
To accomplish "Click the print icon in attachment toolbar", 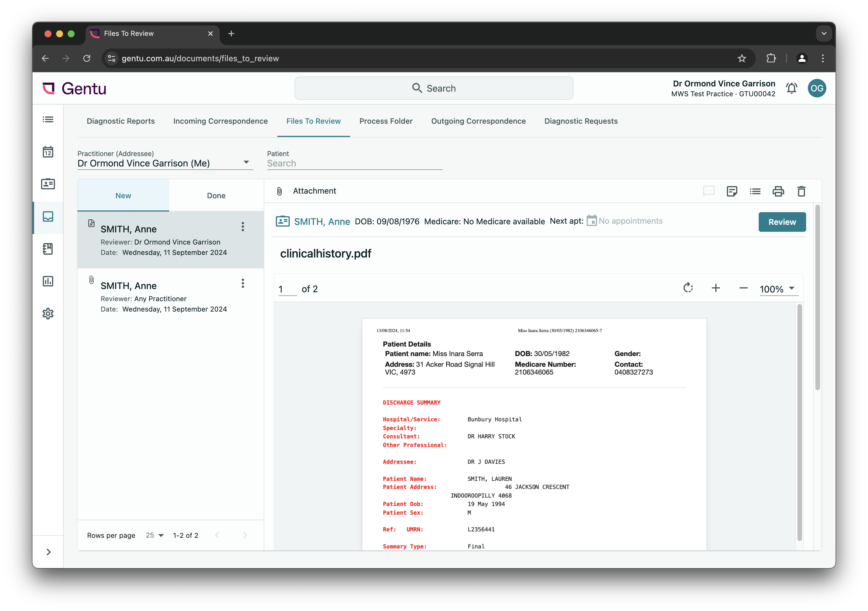I will pyautogui.click(x=778, y=191).
